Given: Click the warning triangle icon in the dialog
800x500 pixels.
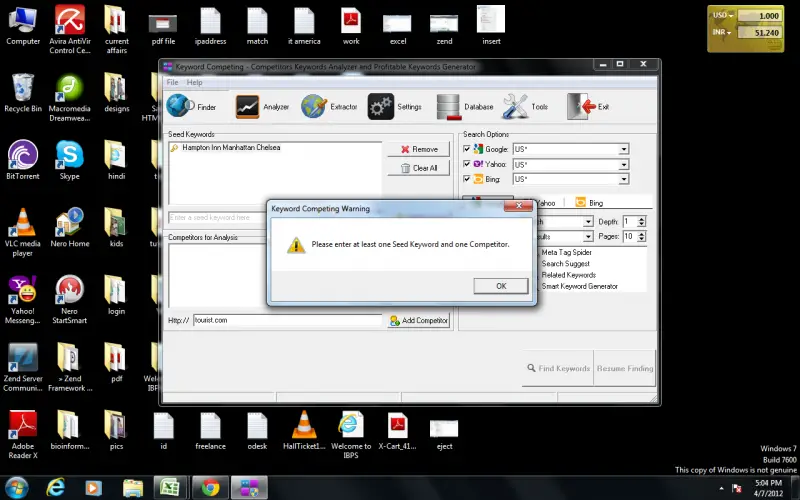Looking at the screenshot, I should point(295,245).
